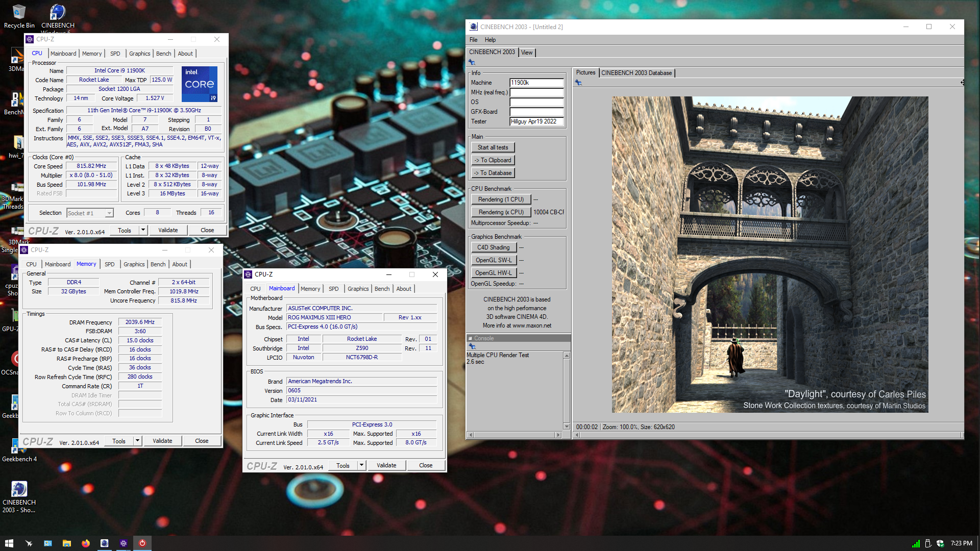Open the CINEBENCH Windows desktop shortcut

(x=58, y=18)
